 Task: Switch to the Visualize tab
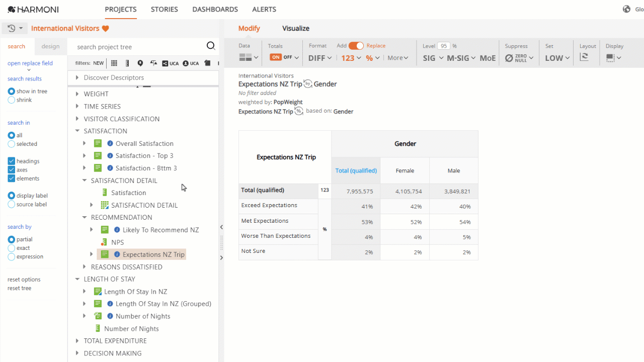(x=296, y=29)
